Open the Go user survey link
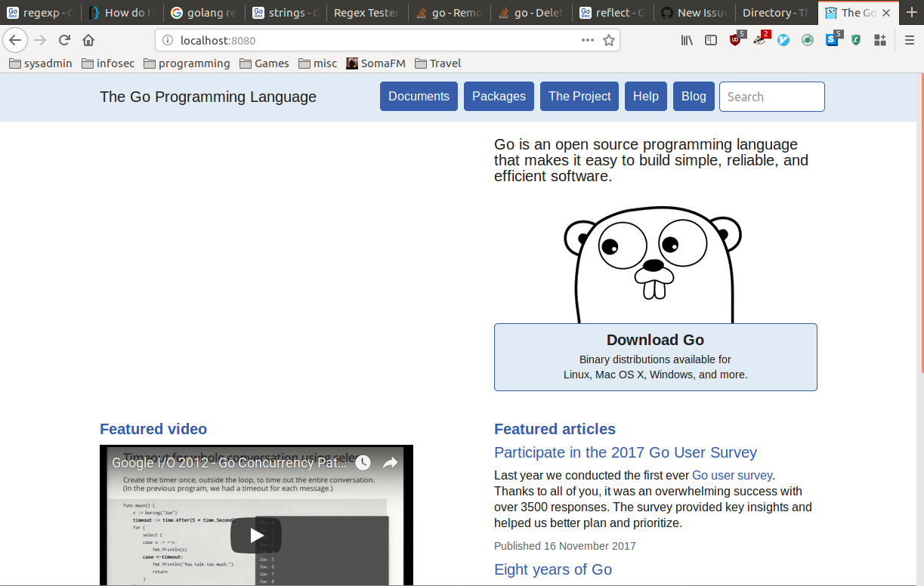The image size is (924, 586). click(x=731, y=475)
